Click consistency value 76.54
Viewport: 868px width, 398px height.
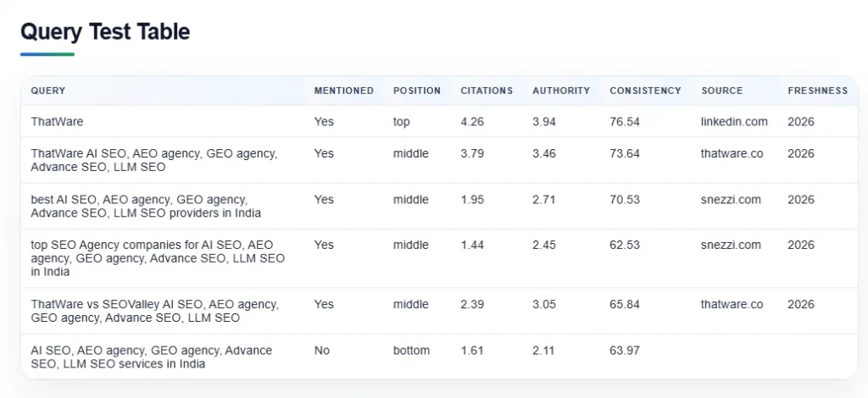pyautogui.click(x=625, y=122)
